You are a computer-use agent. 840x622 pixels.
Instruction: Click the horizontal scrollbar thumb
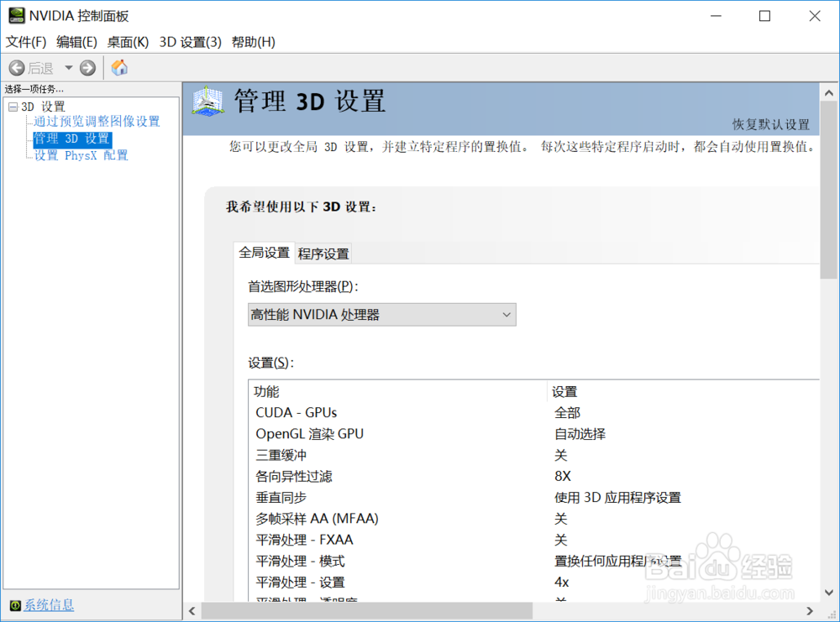coord(367,611)
